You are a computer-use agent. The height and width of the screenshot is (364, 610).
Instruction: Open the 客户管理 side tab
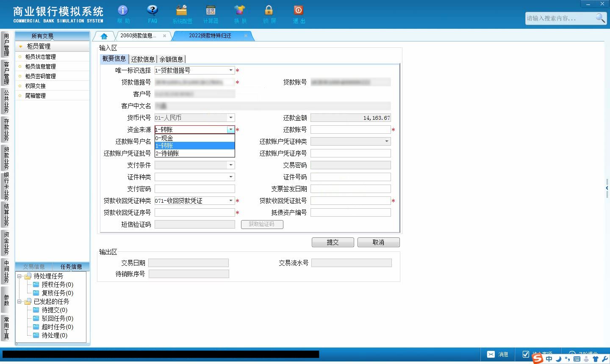[6, 73]
